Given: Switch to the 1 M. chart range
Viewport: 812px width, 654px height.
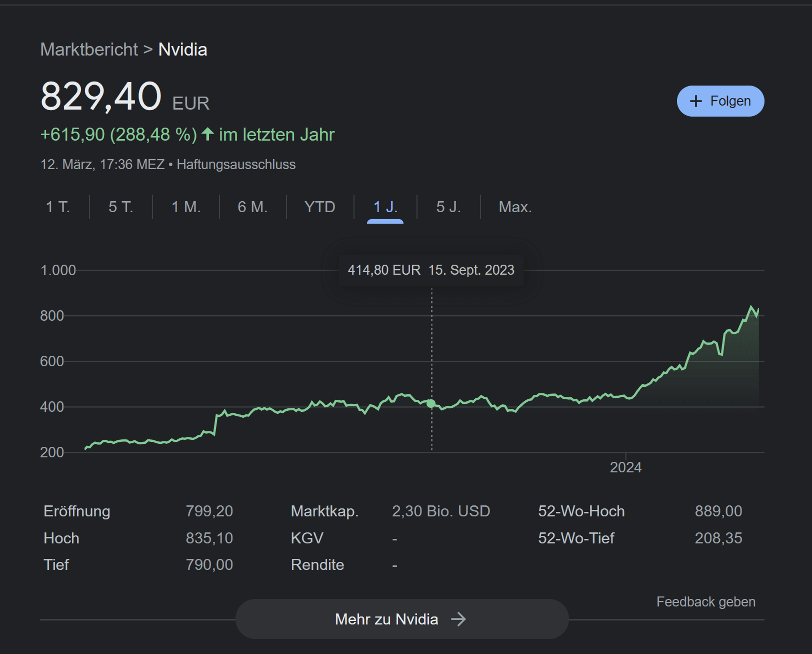Looking at the screenshot, I should [x=186, y=207].
